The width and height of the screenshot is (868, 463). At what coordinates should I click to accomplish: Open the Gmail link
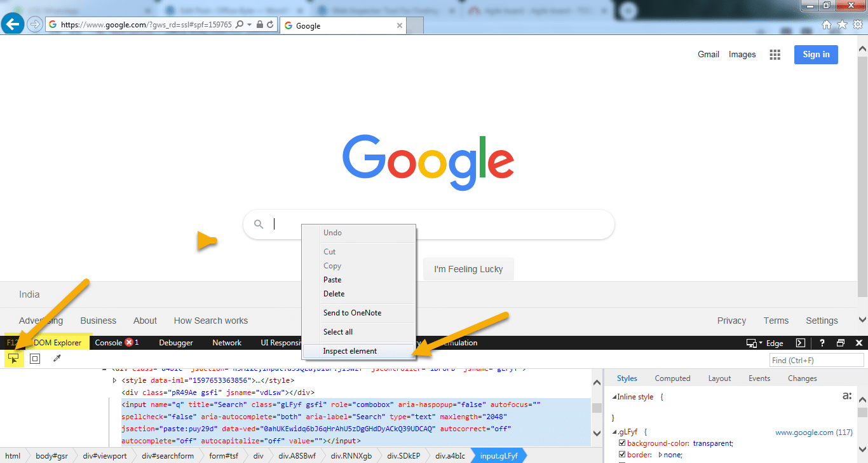pyautogui.click(x=709, y=55)
